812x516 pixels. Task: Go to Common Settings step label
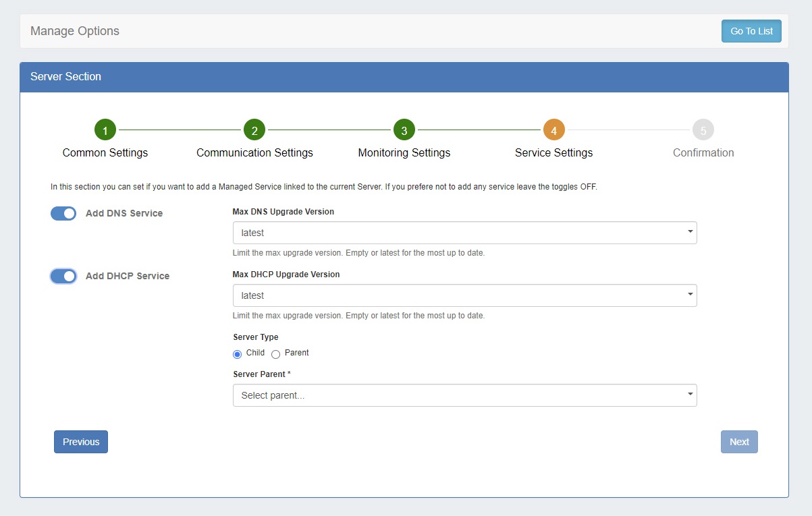coord(105,153)
